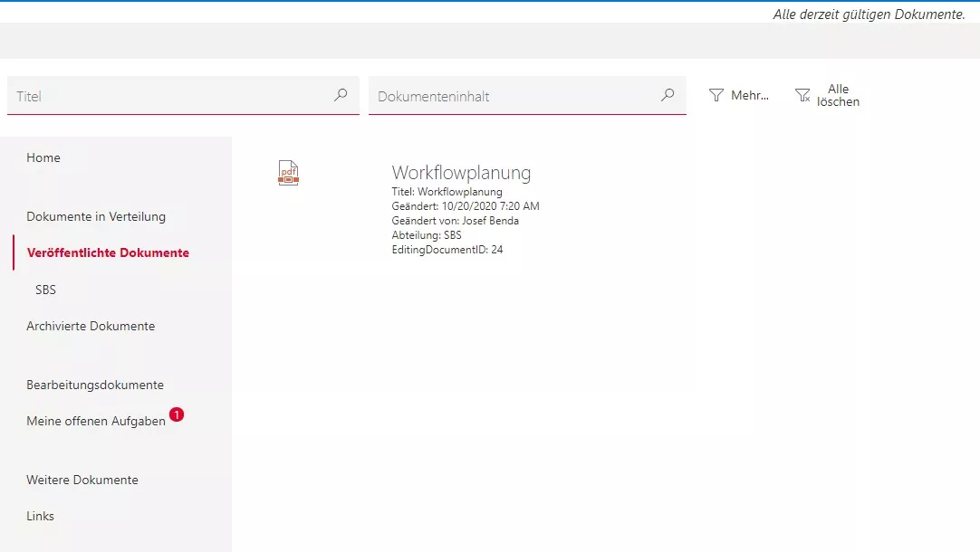Open the PDF icon of Workflowplanung
980x552 pixels.
(288, 172)
